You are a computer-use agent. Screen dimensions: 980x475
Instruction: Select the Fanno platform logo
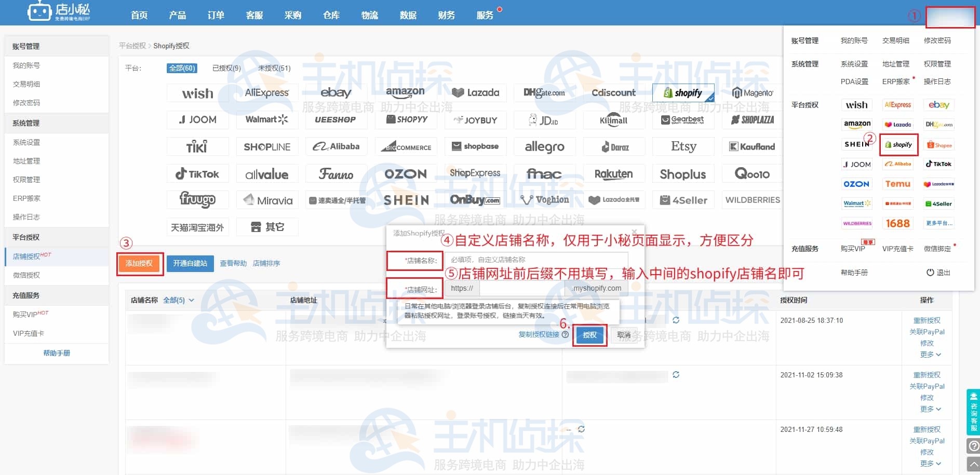[336, 174]
